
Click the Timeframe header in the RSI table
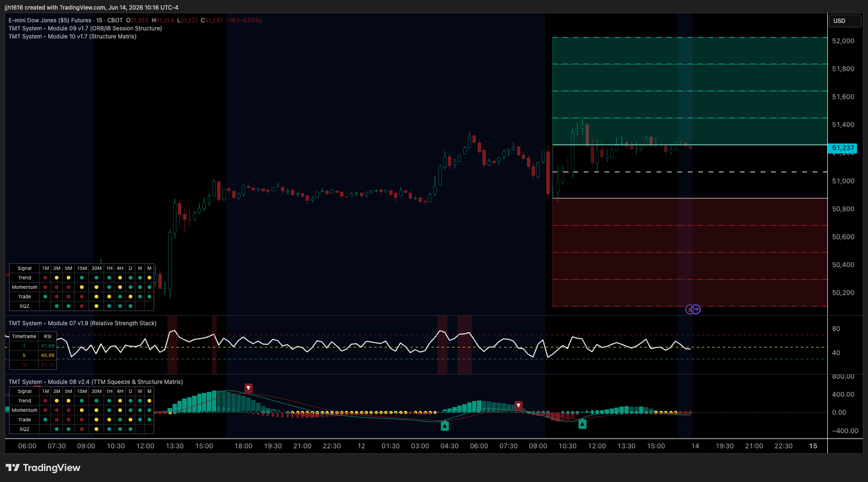(24, 337)
